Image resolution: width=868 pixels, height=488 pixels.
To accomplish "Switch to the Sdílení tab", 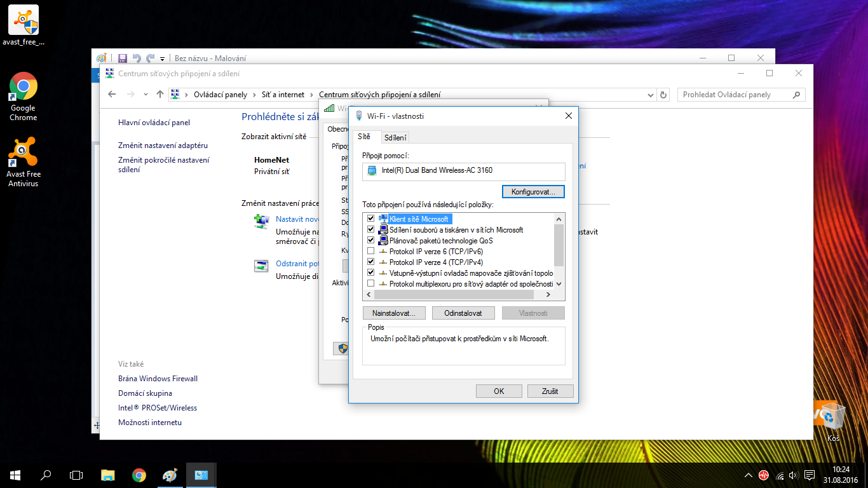I will point(395,138).
